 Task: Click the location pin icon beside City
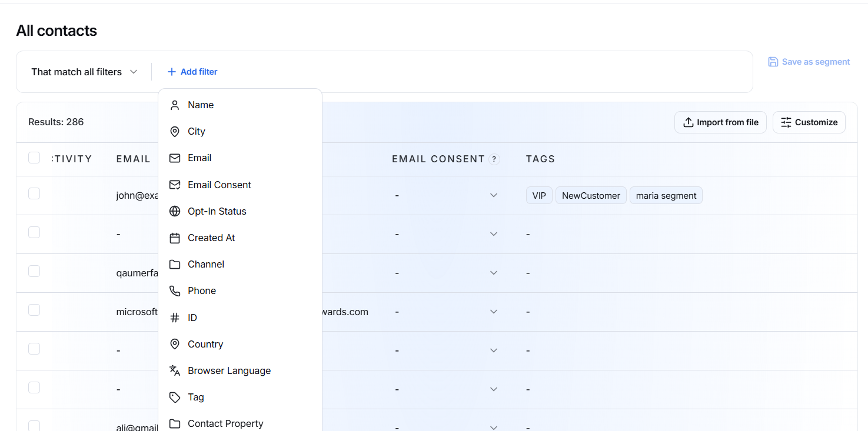(x=175, y=132)
